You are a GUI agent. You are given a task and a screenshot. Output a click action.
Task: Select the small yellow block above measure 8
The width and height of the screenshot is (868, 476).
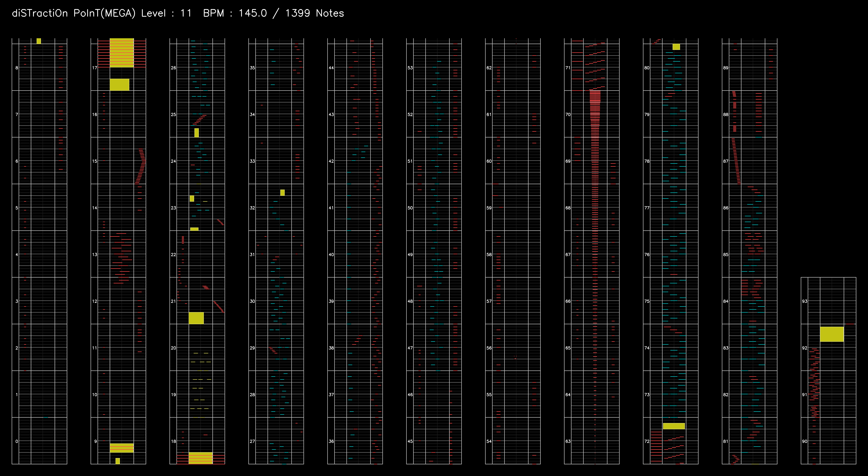pos(39,41)
